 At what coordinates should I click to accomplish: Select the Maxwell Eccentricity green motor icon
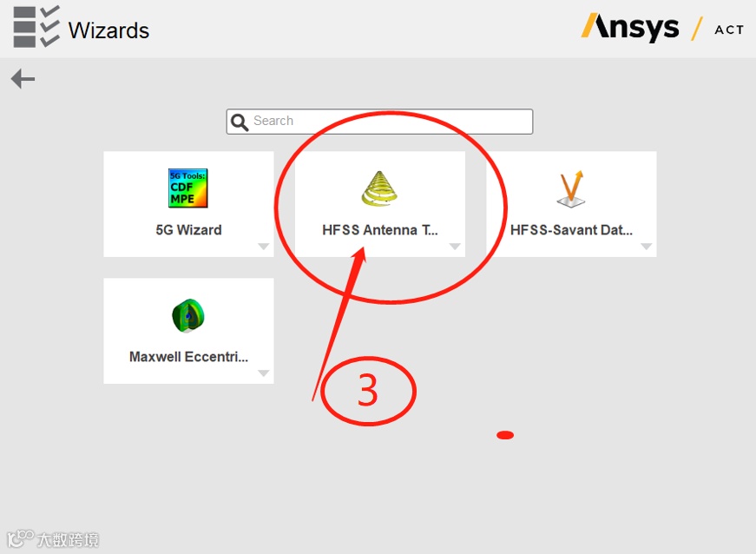tap(188, 316)
